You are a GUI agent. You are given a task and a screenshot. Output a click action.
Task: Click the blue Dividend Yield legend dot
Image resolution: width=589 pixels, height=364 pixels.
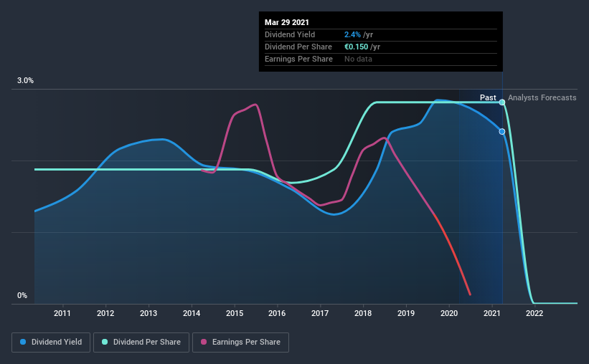(x=23, y=342)
